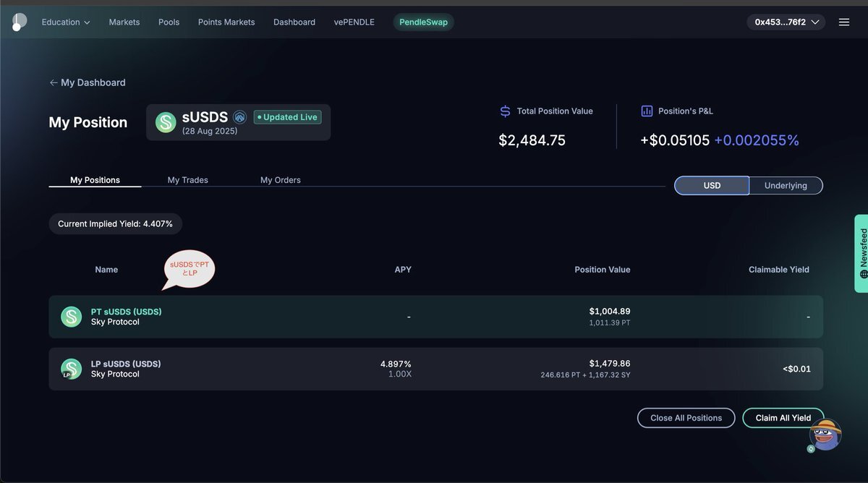Click the LP sUSDS (USDS) name link
Image resolution: width=868 pixels, height=483 pixels.
126,364
